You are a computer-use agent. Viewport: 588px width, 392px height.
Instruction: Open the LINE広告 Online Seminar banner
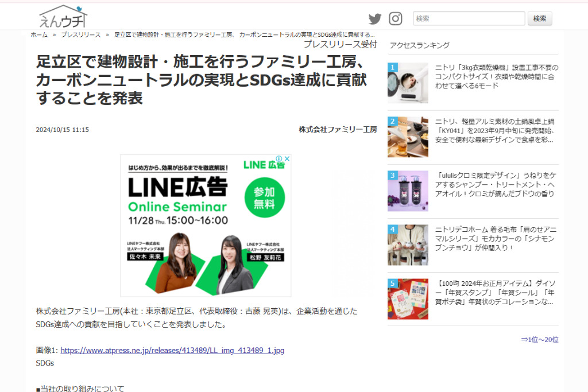206,226
